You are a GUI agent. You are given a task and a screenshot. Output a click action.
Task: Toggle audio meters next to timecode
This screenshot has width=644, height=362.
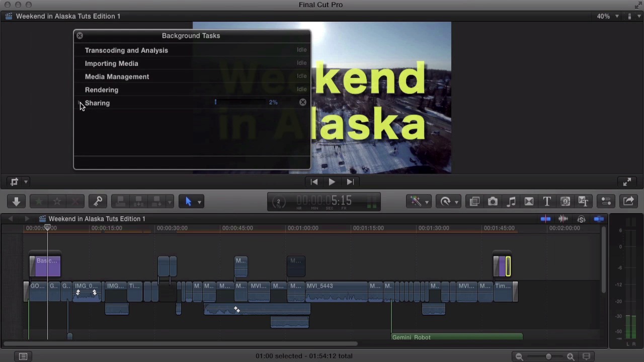[x=371, y=202]
